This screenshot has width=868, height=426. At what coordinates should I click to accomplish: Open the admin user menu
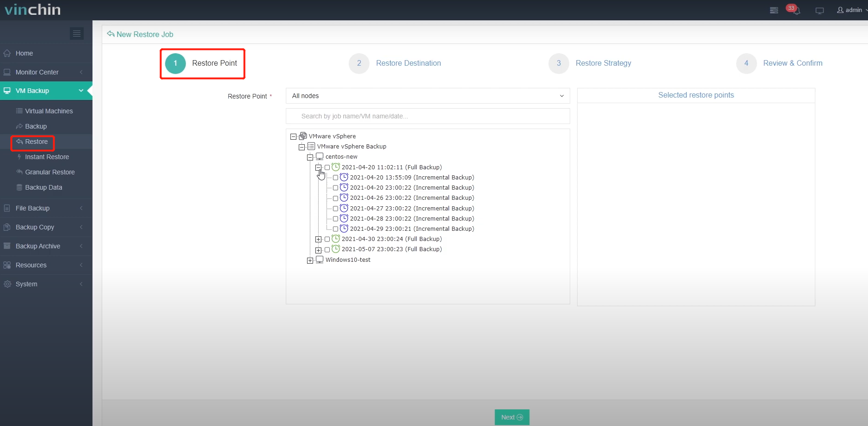851,10
